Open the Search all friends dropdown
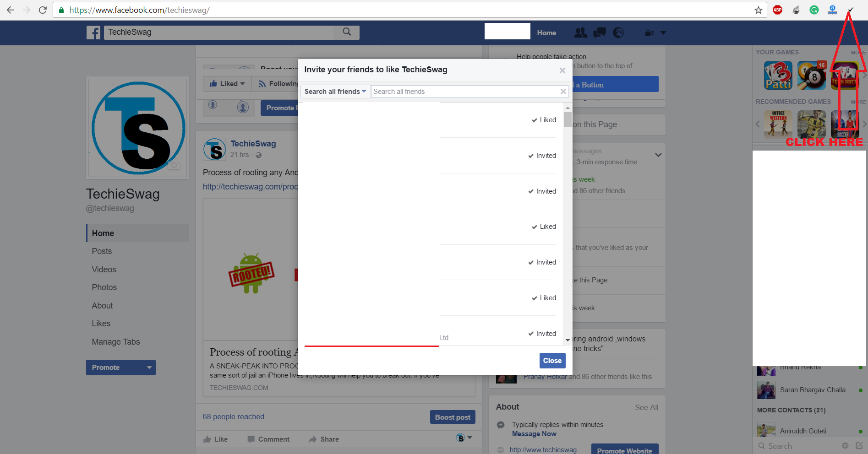This screenshot has width=868, height=454. click(x=335, y=92)
